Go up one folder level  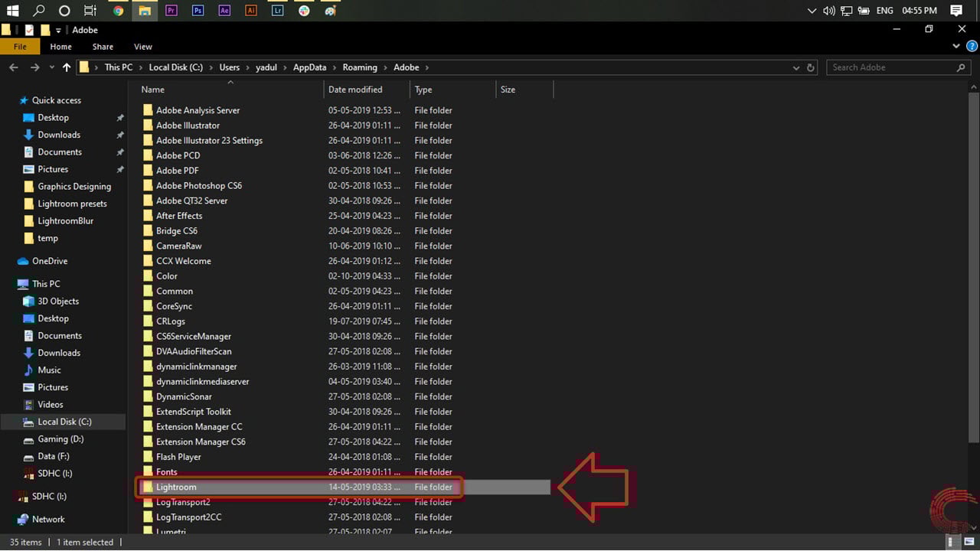click(67, 67)
